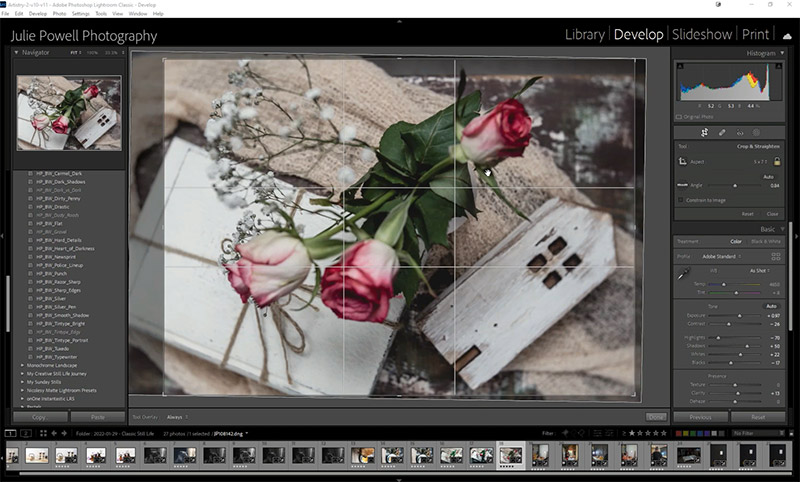The height and width of the screenshot is (482, 800).
Task: Filter by rejected flag icon
Action: point(582,433)
